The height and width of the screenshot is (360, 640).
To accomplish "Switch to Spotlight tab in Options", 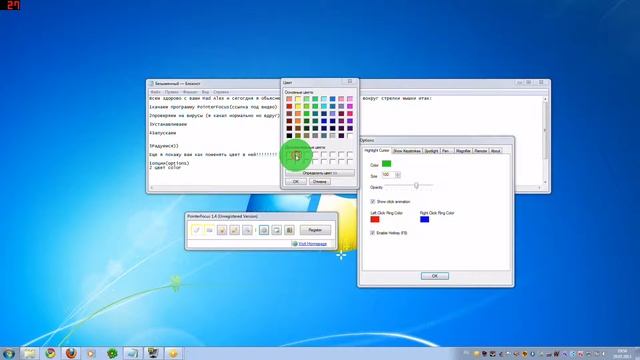I will pos(431,151).
